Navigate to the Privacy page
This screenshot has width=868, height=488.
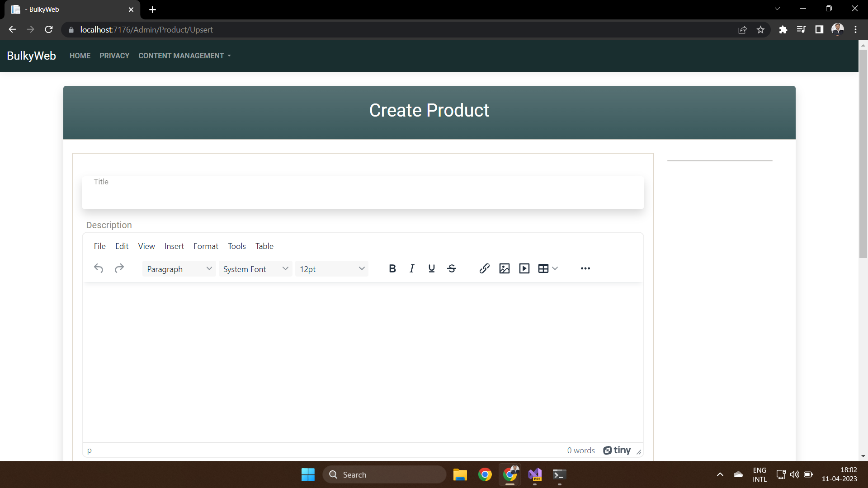(114, 56)
